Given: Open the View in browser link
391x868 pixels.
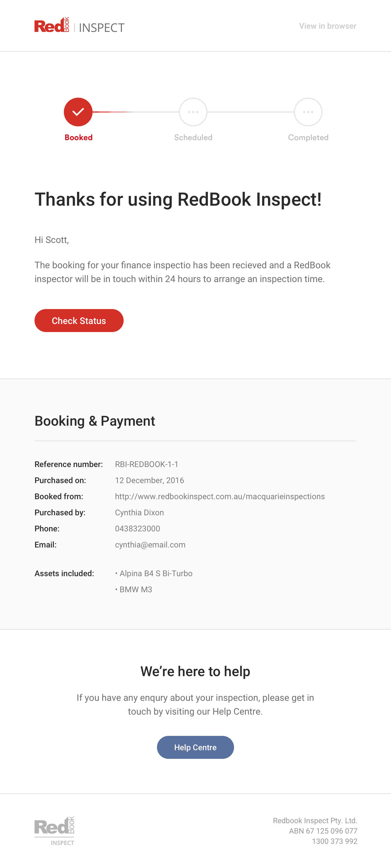Looking at the screenshot, I should pos(327,26).
